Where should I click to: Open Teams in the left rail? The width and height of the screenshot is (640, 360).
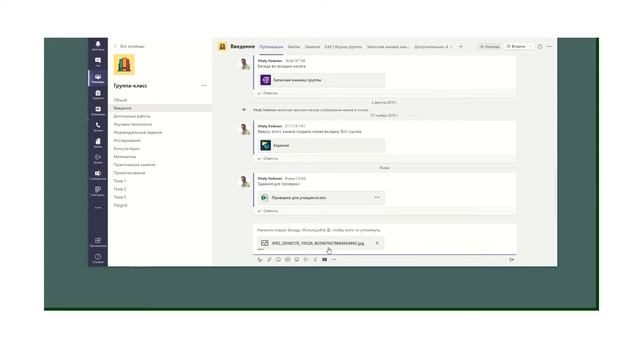[98, 78]
